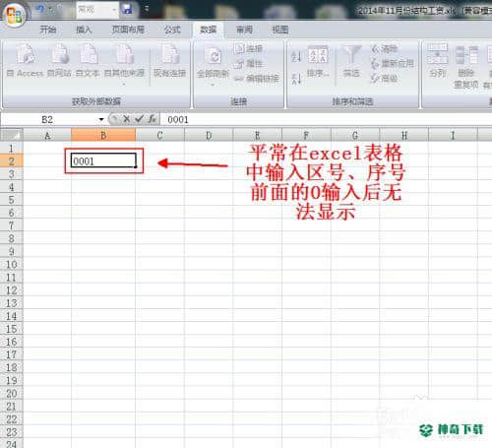Viewport: 492px width, 448px height.
Task: Import data from web (自网站) icon
Action: pyautogui.click(x=59, y=54)
